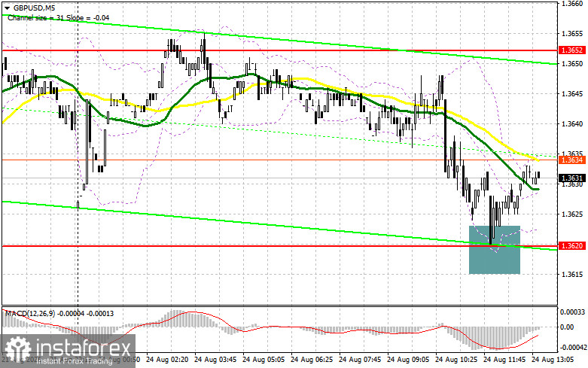Click the 24 Aug 03:45 time label
Screen dimensions: 588x368
coord(215,360)
